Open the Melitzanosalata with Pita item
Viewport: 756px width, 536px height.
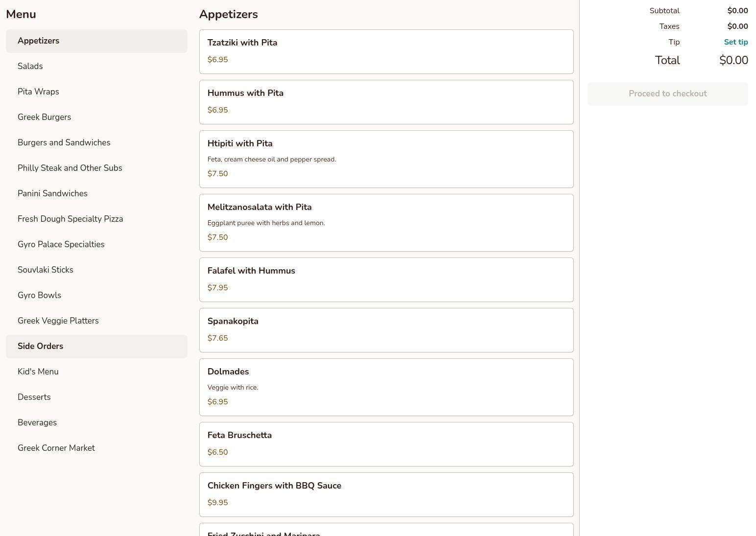click(x=386, y=222)
